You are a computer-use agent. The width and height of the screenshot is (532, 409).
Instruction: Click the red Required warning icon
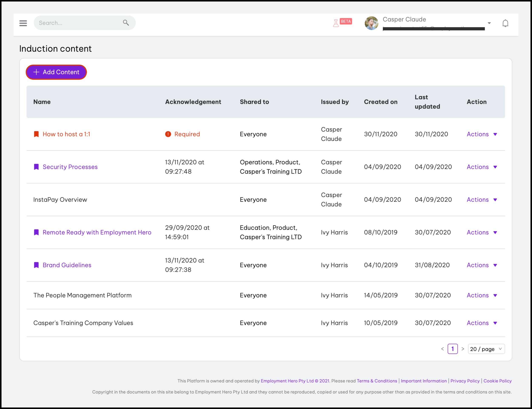(x=168, y=134)
